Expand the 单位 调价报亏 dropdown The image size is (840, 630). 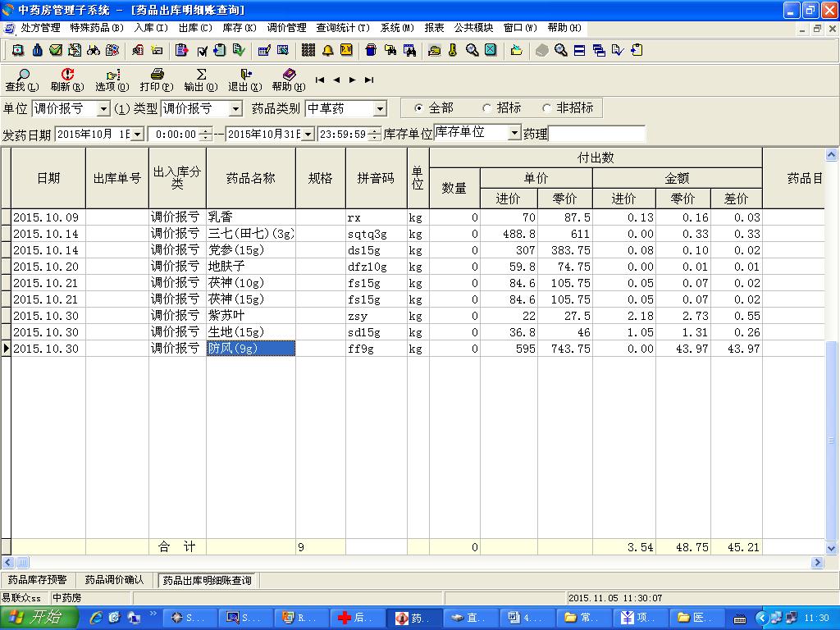103,109
